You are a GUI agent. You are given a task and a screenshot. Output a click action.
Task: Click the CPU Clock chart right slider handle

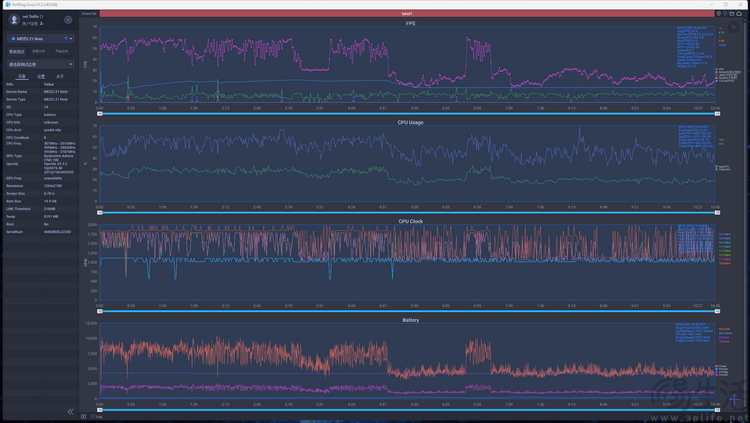[717, 311]
